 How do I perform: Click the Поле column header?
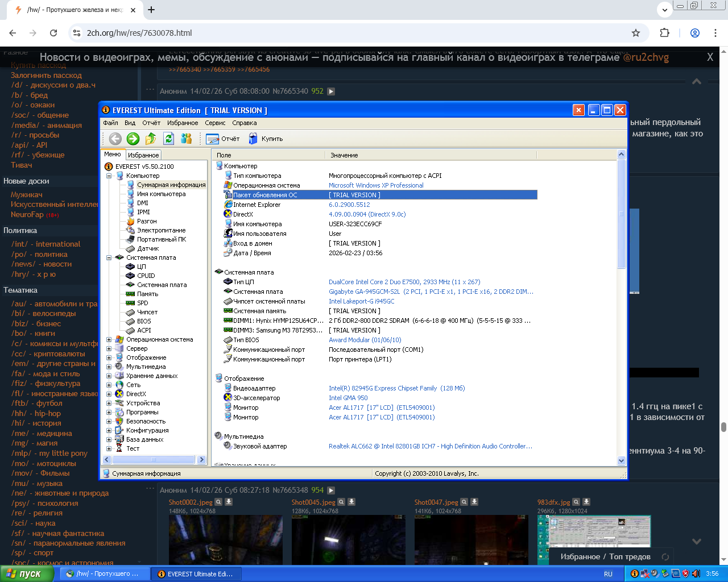point(268,155)
